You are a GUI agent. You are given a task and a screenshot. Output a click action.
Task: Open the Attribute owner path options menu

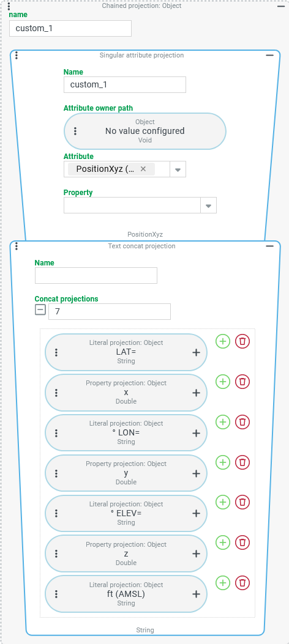(75, 131)
